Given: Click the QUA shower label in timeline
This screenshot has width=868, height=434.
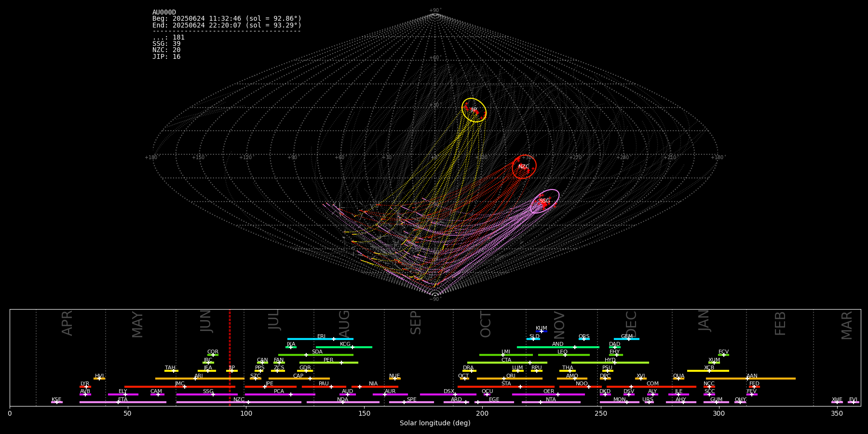Looking at the screenshot, I should (x=679, y=376).
